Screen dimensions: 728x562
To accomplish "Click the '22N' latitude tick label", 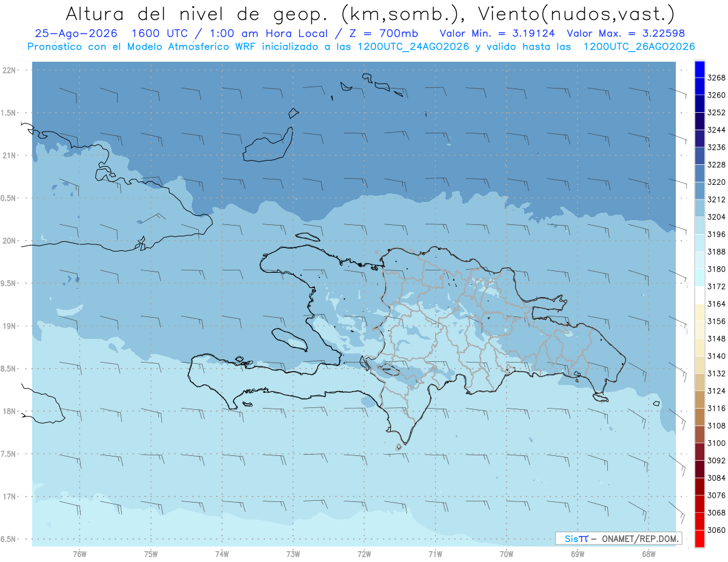I will 10,70.
